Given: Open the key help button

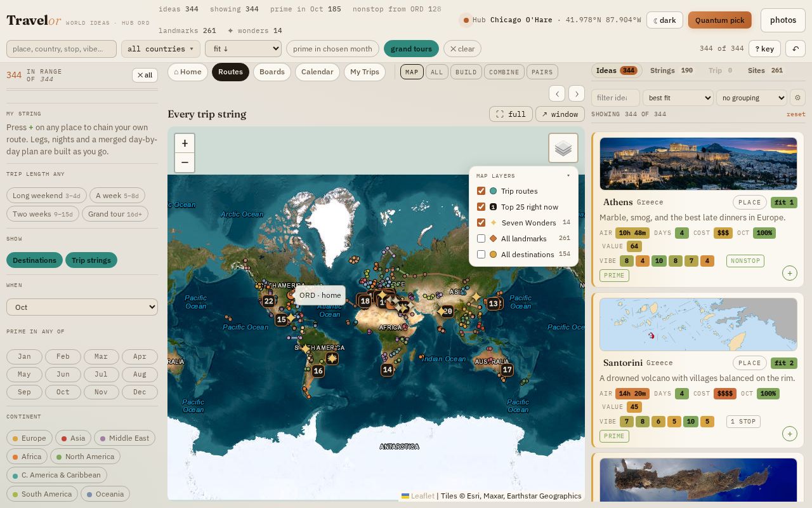Looking at the screenshot, I should click(x=764, y=49).
